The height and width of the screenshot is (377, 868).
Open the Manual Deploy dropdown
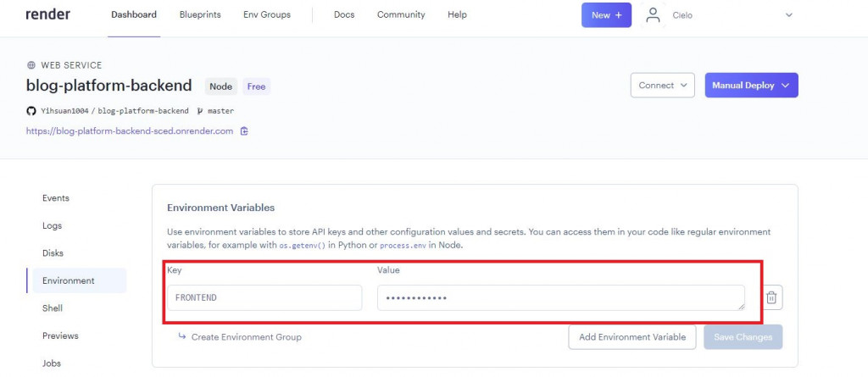tap(751, 86)
